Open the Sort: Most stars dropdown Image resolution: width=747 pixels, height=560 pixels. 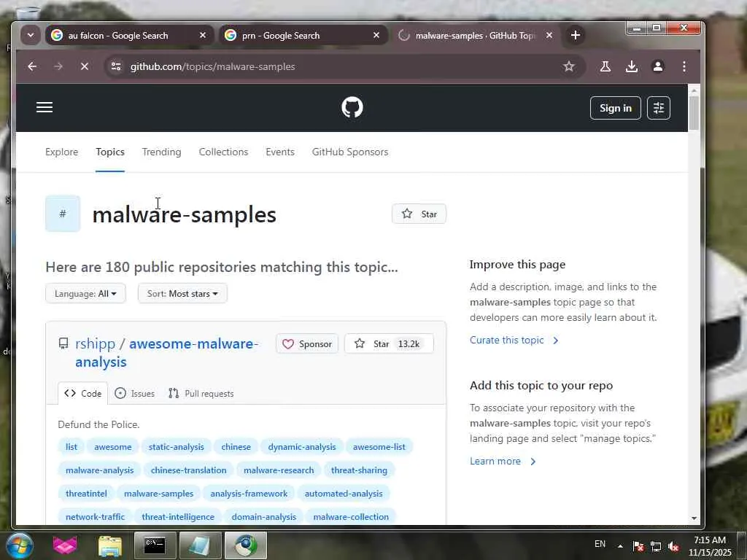click(182, 293)
